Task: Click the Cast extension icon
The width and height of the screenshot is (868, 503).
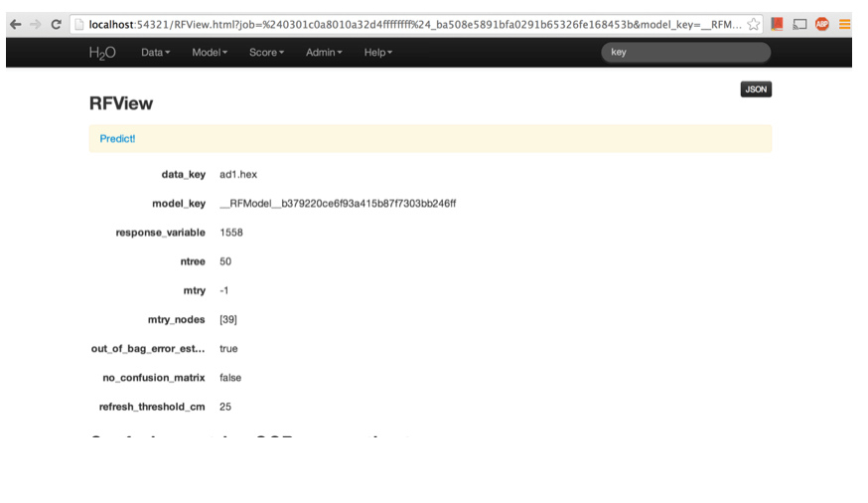Action: tap(799, 24)
